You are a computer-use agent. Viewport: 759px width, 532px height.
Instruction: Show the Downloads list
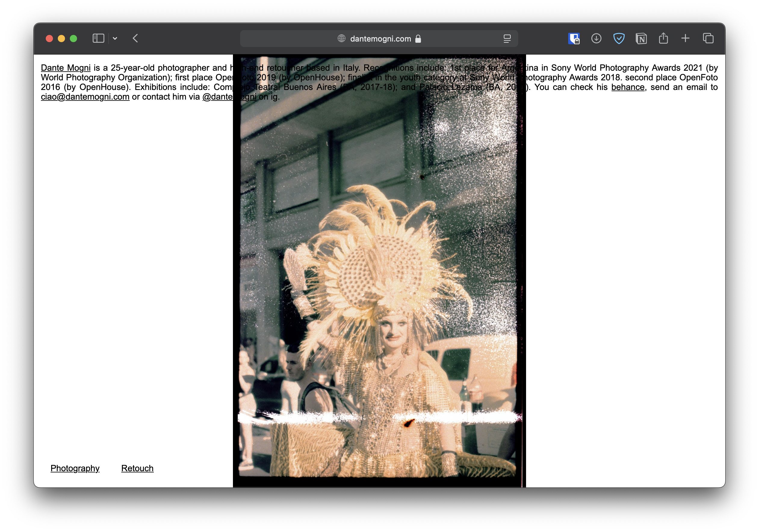pos(596,39)
